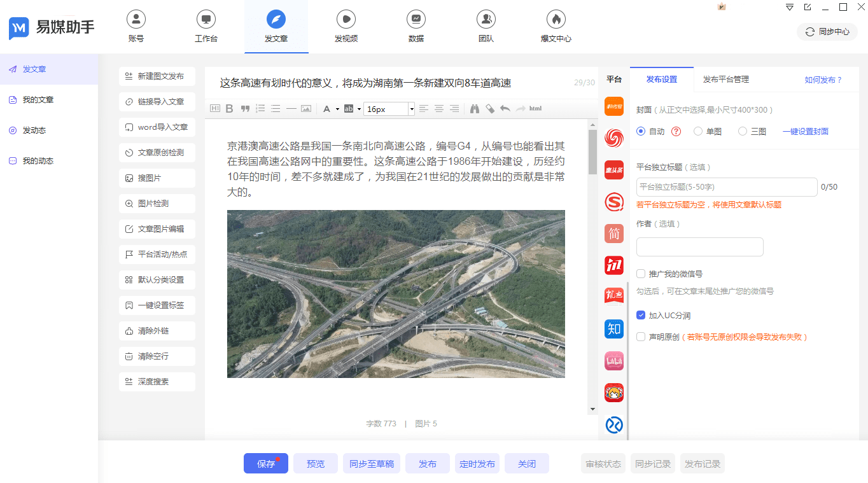Open the HTML source view icon
Screen dimensions: 868x483
click(x=535, y=108)
